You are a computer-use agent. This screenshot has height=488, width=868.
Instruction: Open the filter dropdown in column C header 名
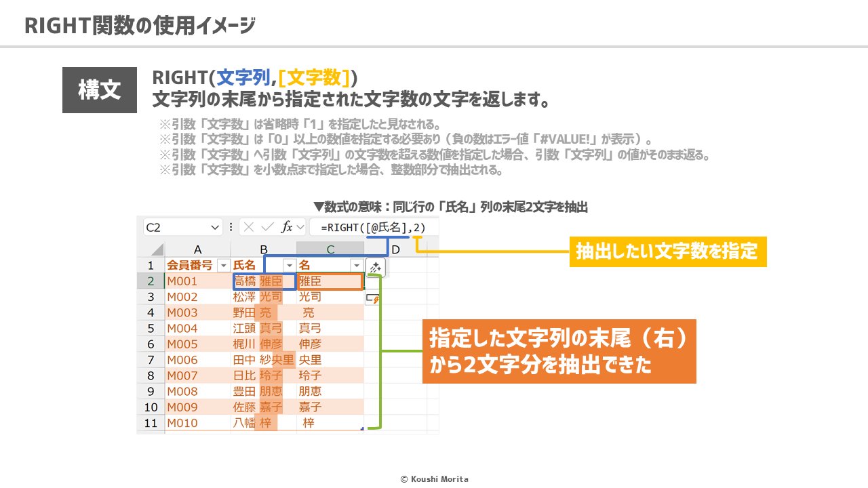[x=356, y=265]
